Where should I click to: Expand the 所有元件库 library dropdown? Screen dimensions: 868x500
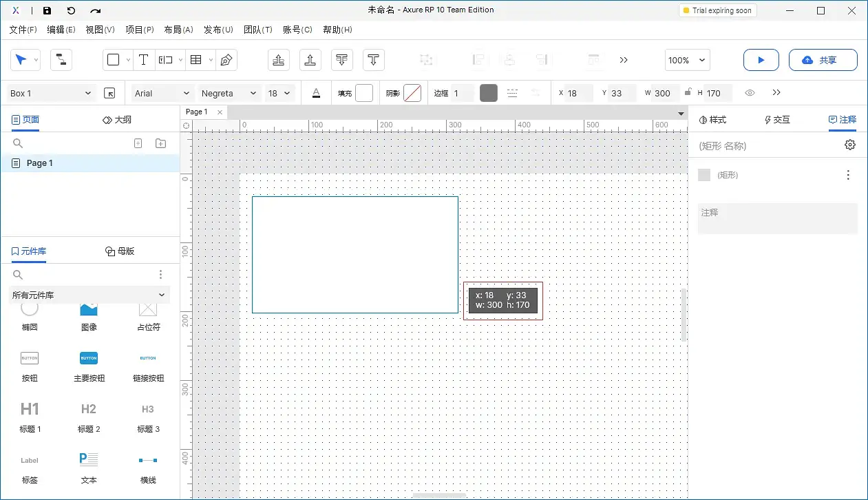(89, 295)
